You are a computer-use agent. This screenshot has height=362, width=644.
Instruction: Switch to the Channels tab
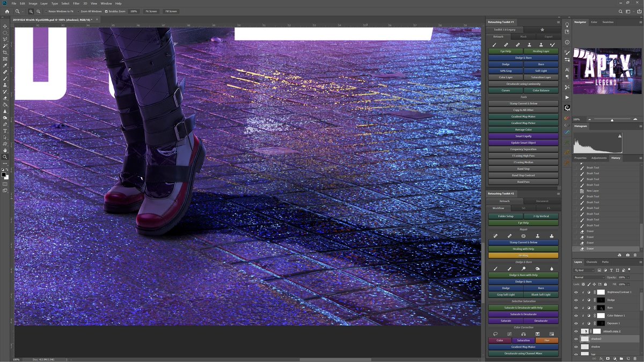[x=591, y=262]
